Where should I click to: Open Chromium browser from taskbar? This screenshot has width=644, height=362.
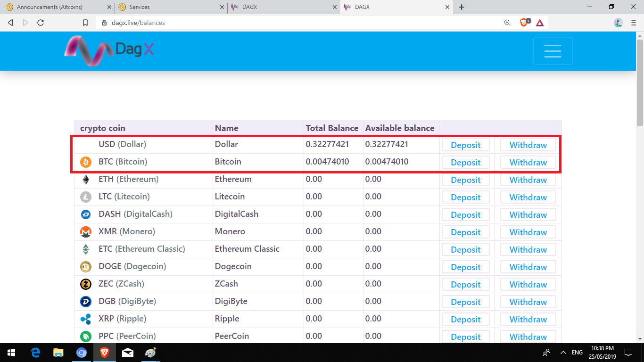pos(82,353)
